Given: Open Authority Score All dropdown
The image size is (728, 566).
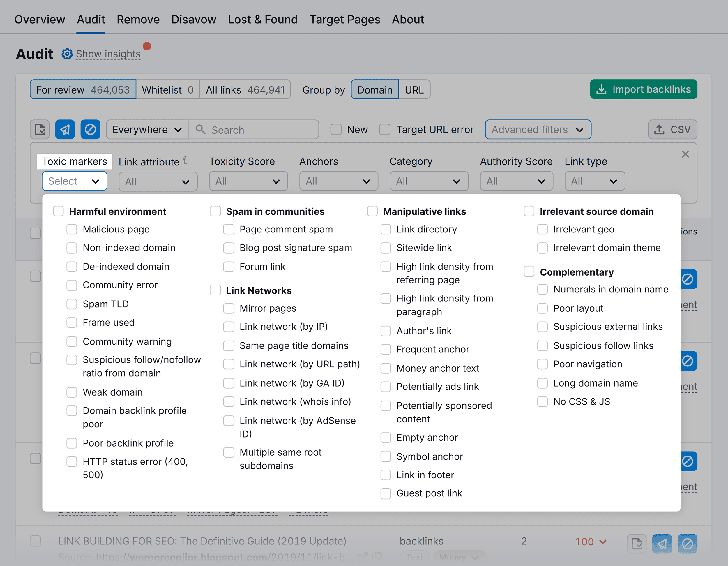Looking at the screenshot, I should coord(516,181).
